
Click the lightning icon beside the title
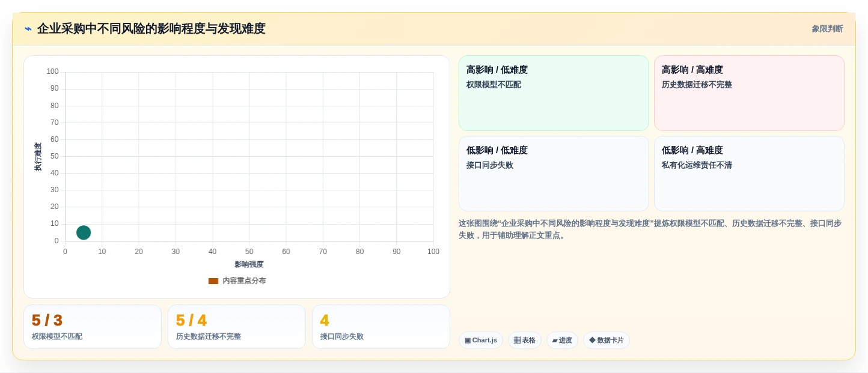point(28,29)
